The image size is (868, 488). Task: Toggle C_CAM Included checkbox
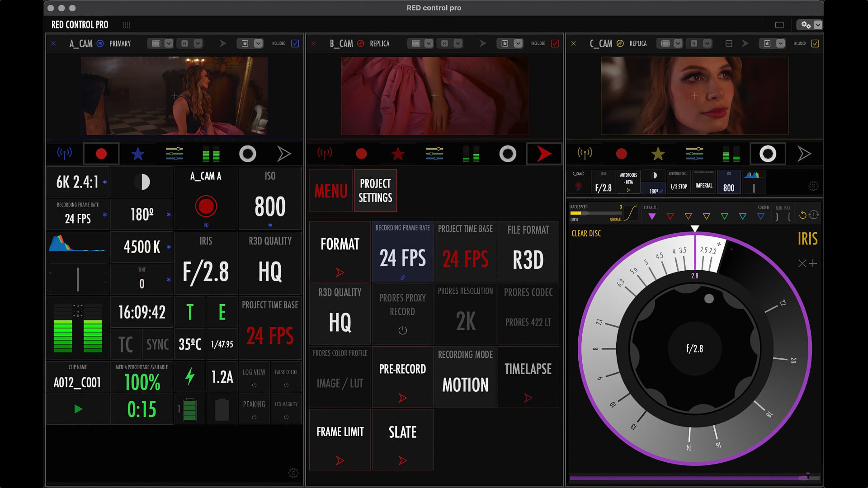(815, 43)
